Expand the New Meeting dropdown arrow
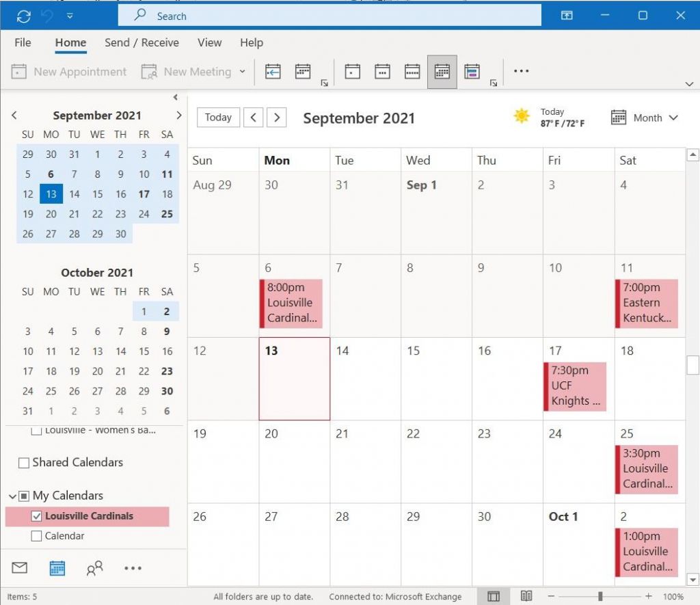The width and height of the screenshot is (700, 605). pyautogui.click(x=242, y=72)
